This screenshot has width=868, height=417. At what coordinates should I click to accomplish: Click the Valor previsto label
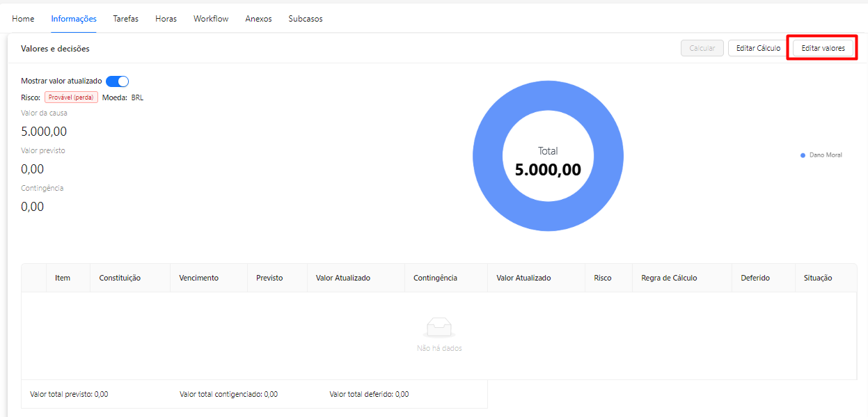point(43,150)
